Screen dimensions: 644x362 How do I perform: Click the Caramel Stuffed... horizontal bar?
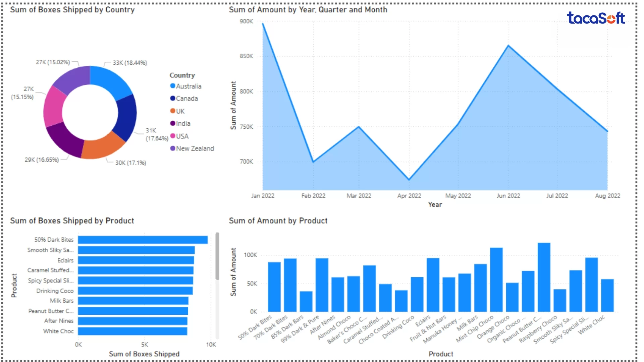pyautogui.click(x=136, y=270)
